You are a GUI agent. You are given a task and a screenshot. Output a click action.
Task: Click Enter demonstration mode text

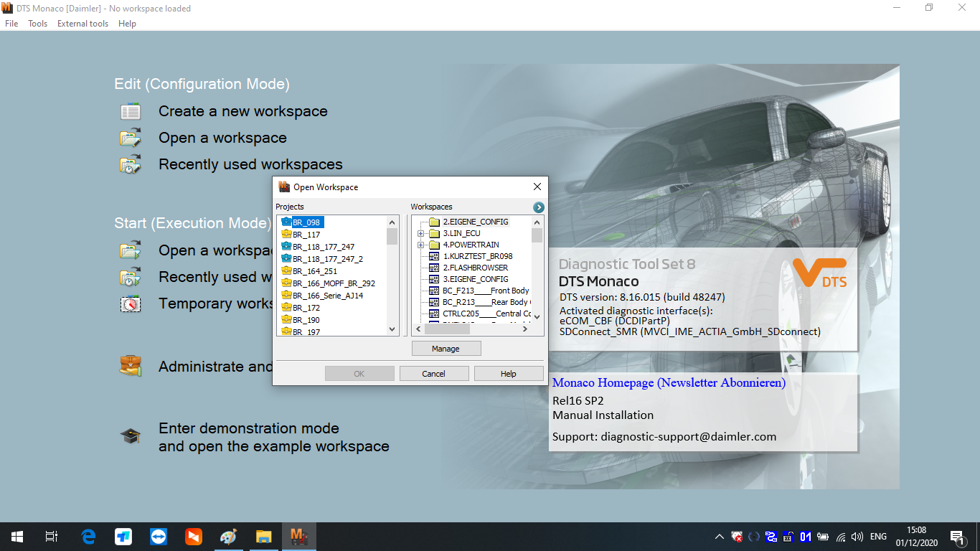pos(249,428)
